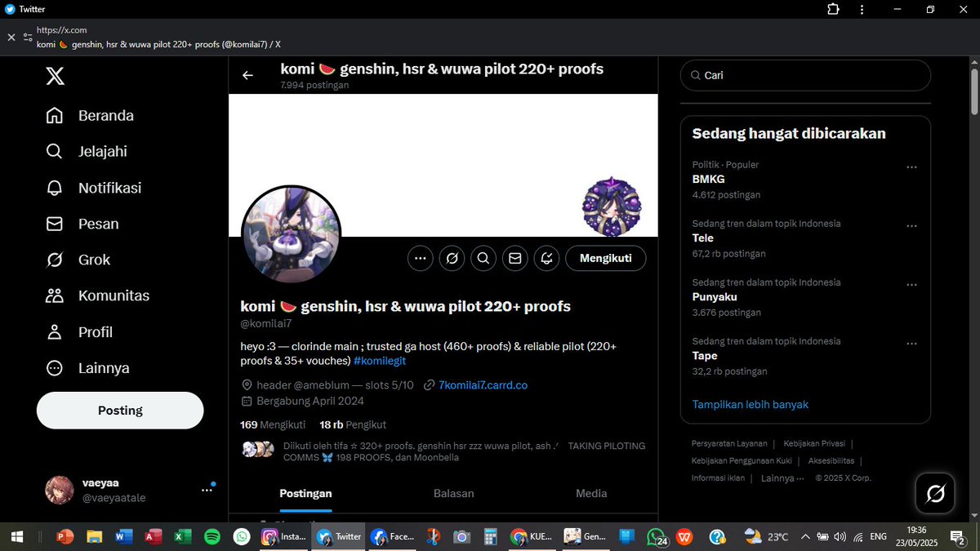
Task: Show hidden tray icons chevron
Action: (x=805, y=536)
